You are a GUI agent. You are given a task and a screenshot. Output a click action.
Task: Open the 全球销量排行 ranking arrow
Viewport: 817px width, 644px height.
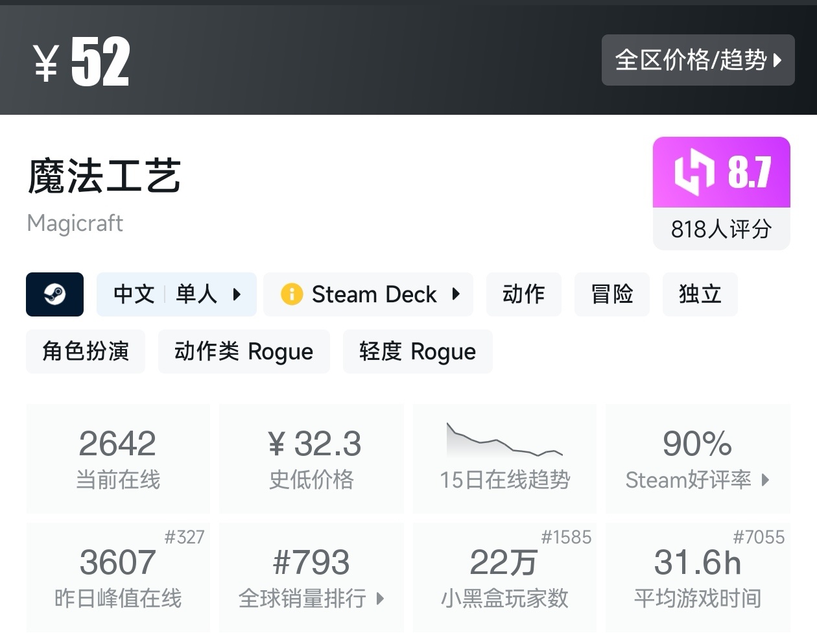[380, 598]
